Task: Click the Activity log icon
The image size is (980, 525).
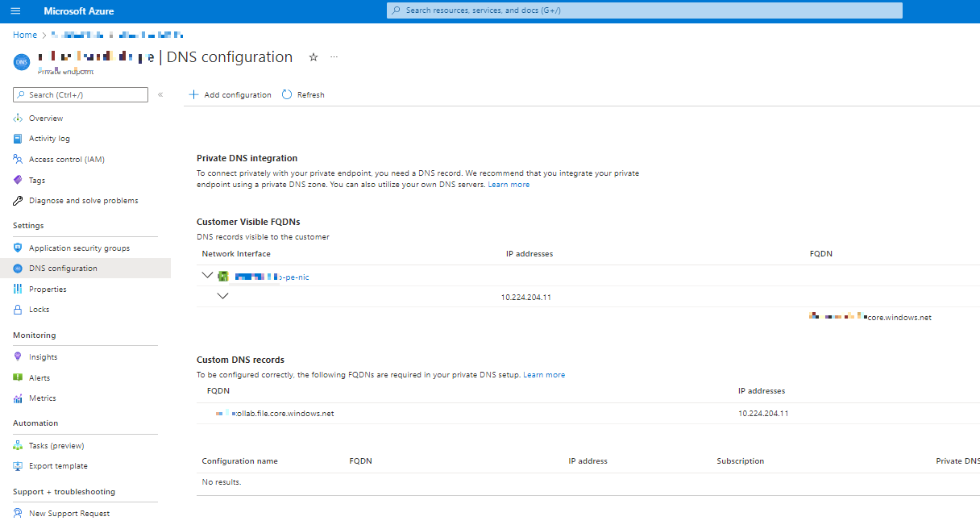Action: [x=18, y=139]
